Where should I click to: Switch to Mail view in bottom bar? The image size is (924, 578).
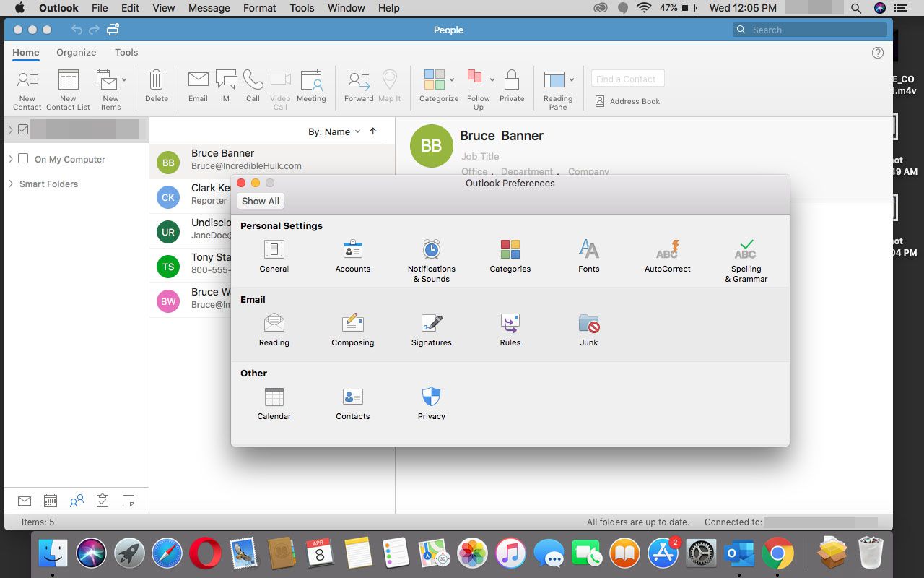coord(25,501)
